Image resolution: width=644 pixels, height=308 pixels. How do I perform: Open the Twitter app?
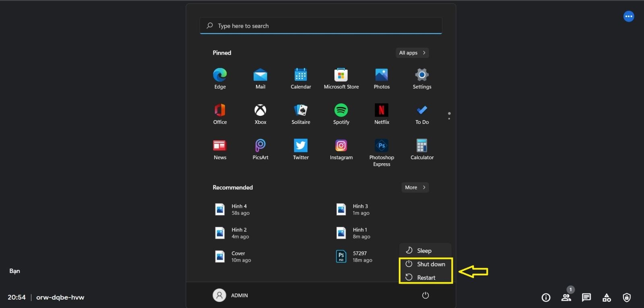pyautogui.click(x=301, y=149)
